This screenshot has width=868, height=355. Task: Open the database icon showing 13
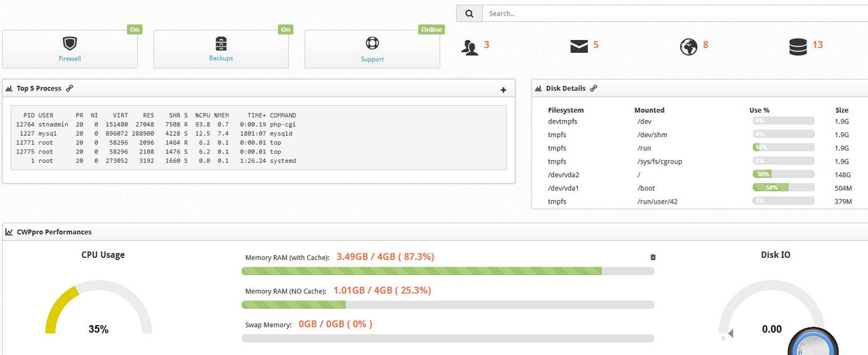[798, 46]
